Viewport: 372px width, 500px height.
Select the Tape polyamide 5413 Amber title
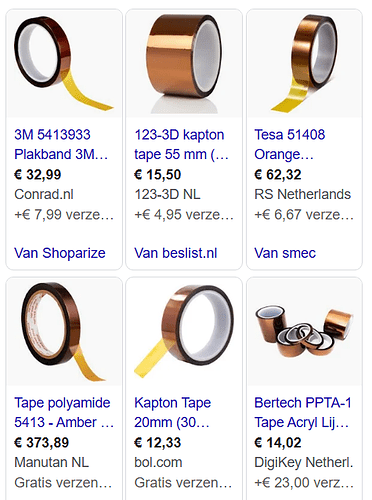tap(64, 412)
